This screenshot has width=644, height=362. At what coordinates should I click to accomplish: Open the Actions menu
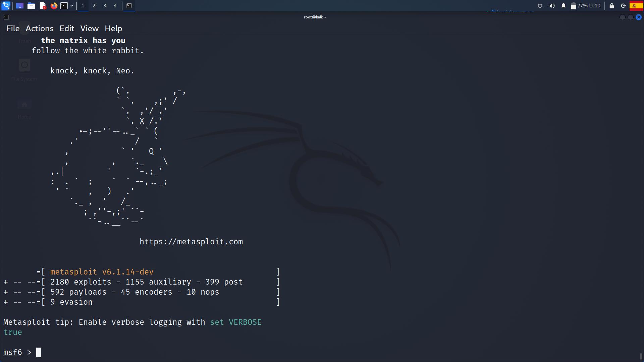tap(40, 28)
